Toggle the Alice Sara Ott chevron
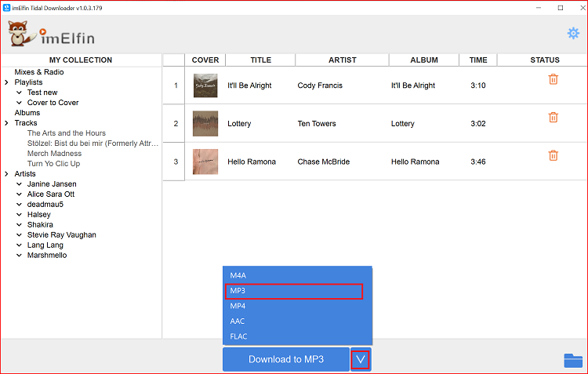 point(19,194)
